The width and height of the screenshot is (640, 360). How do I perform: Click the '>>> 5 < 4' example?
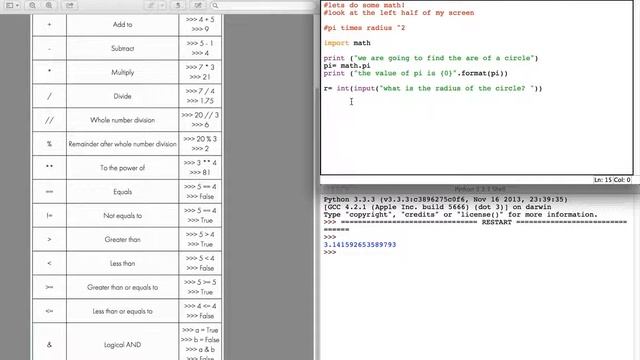tap(200, 258)
